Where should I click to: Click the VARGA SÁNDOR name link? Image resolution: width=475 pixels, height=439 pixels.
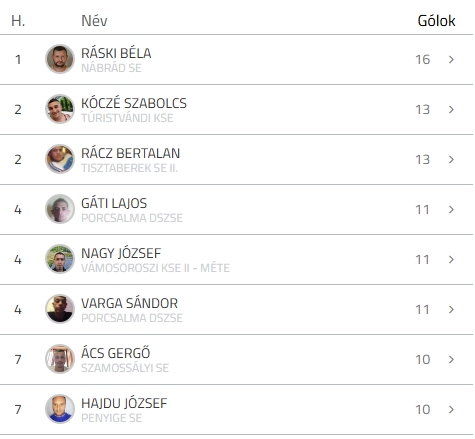130,303
